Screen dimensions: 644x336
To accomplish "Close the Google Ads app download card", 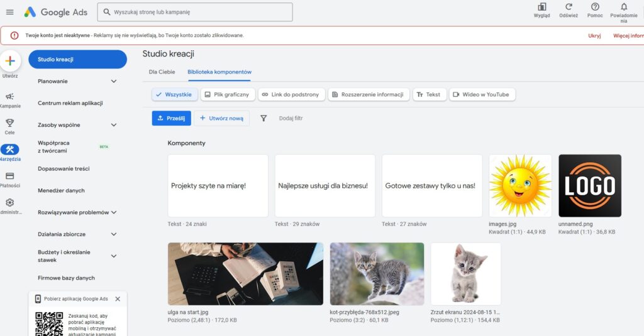I will [x=118, y=299].
